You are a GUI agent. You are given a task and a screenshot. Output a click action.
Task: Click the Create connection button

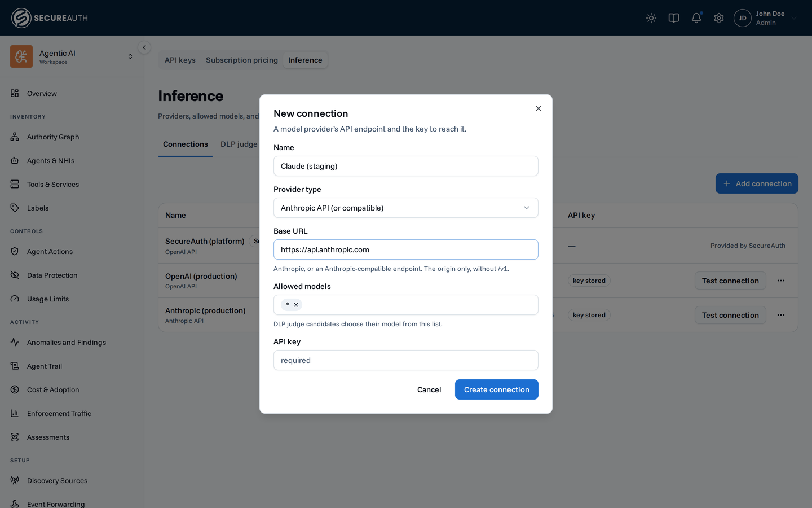click(x=497, y=389)
